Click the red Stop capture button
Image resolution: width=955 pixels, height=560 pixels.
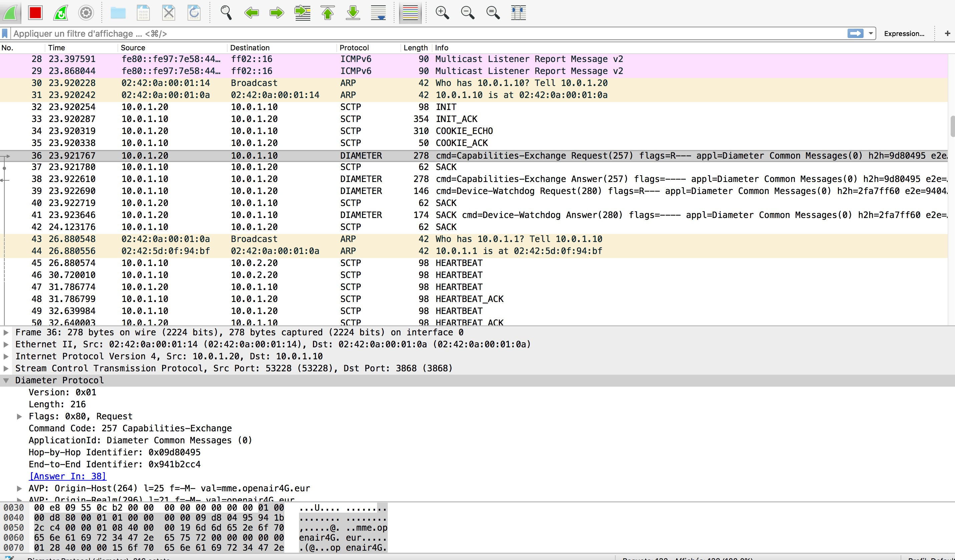(35, 13)
